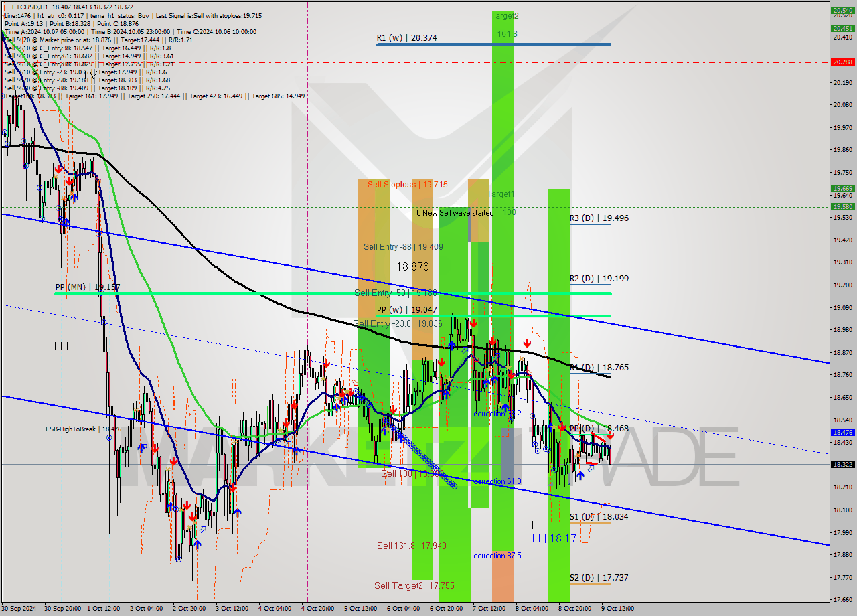Select the Sell Target2 | 17.755 label
Screen dimensions: 857x616
pyautogui.click(x=414, y=586)
